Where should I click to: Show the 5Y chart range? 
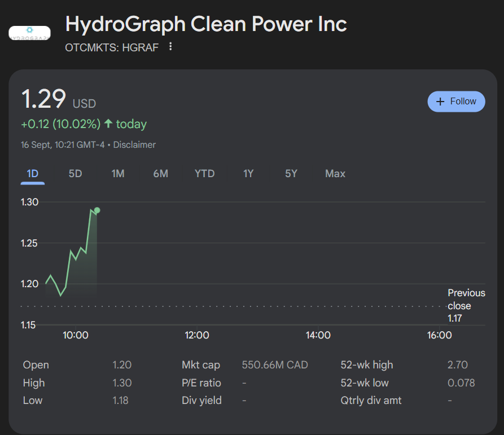291,174
